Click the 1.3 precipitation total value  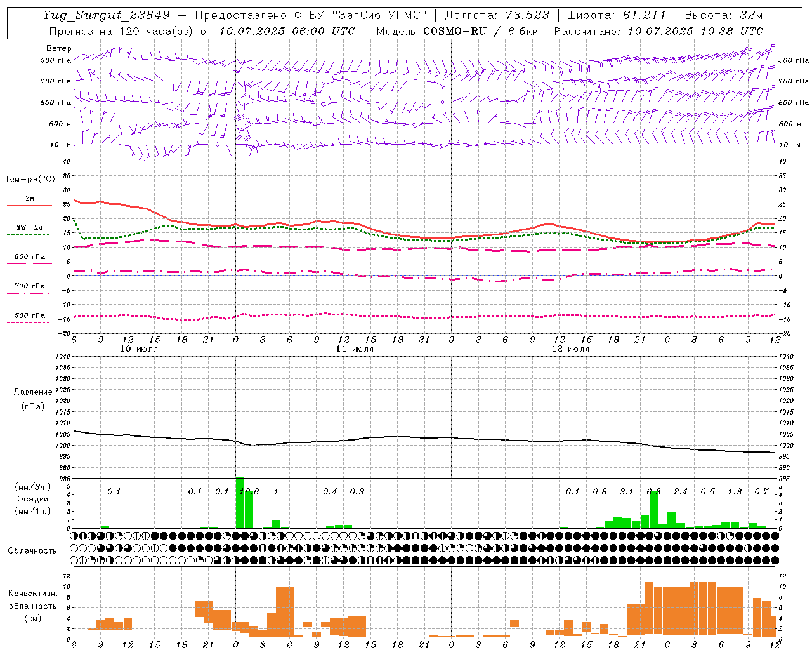(x=734, y=491)
